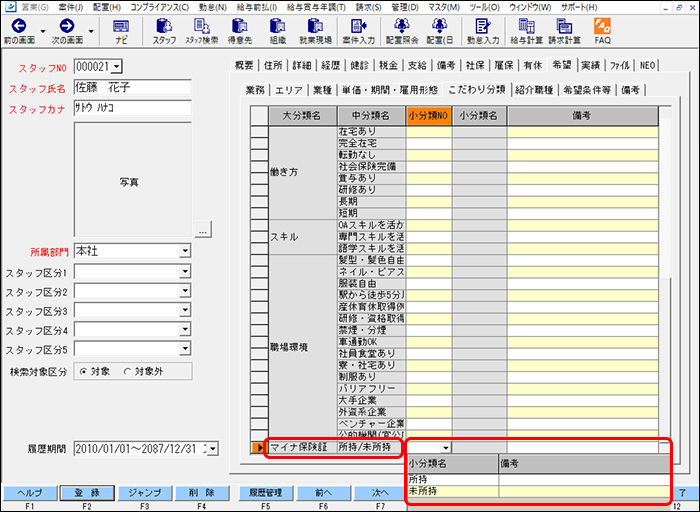The height and width of the screenshot is (512, 700).
Task: Switch to the 希望条件等 sub-tab
Action: pyautogui.click(x=587, y=90)
